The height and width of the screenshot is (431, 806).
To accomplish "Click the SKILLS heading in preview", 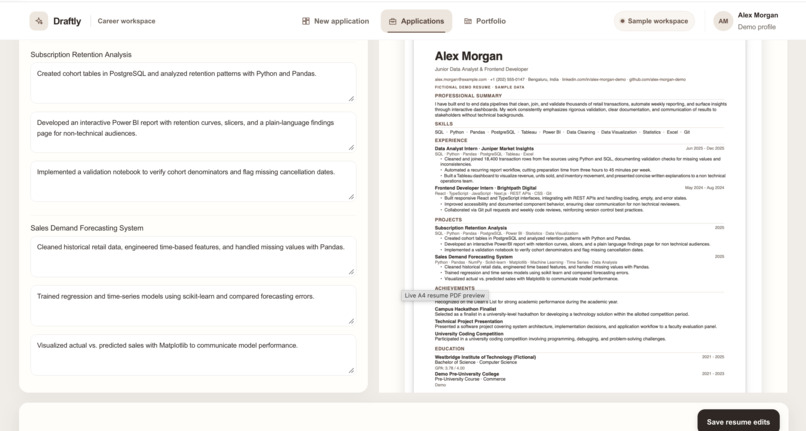I will tap(444, 124).
